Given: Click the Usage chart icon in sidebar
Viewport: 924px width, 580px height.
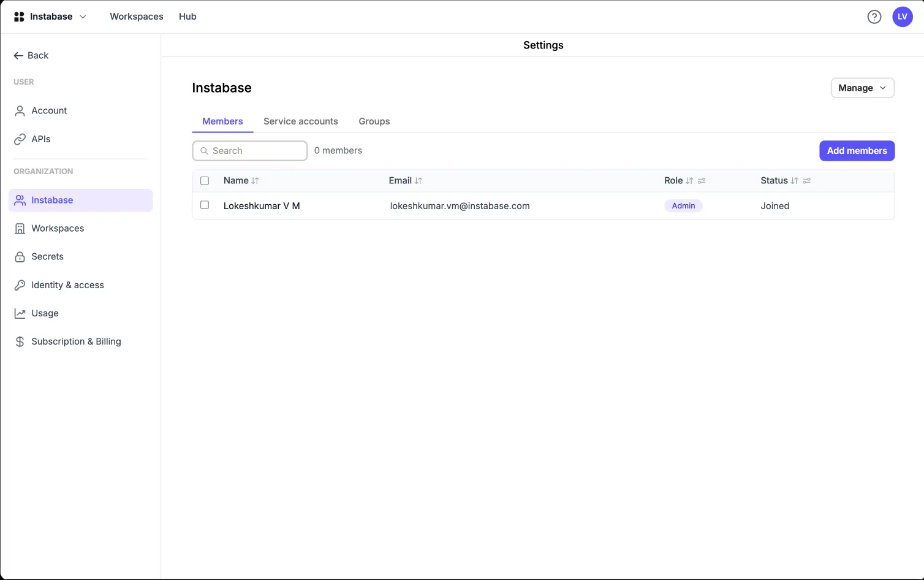Looking at the screenshot, I should (20, 313).
